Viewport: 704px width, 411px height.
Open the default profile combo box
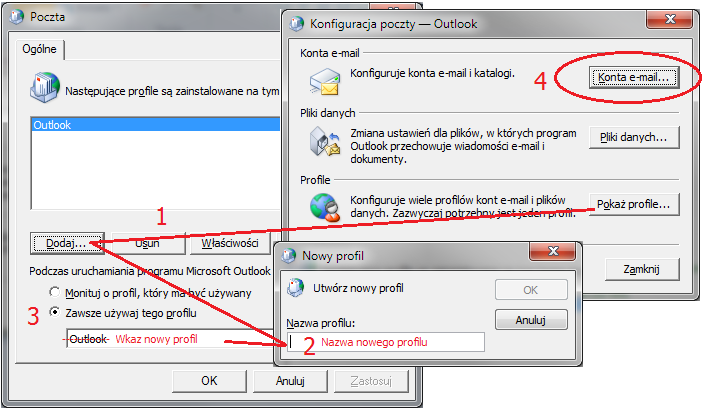[x=171, y=339]
